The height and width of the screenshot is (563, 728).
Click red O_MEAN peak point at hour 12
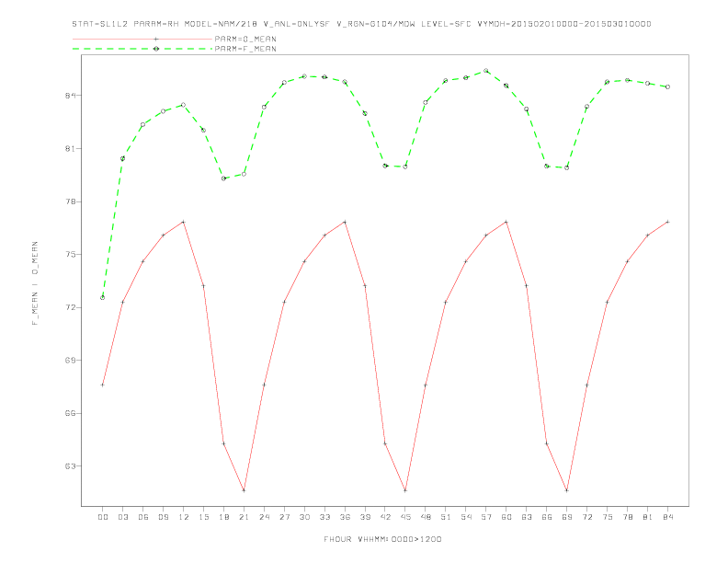coord(184,222)
